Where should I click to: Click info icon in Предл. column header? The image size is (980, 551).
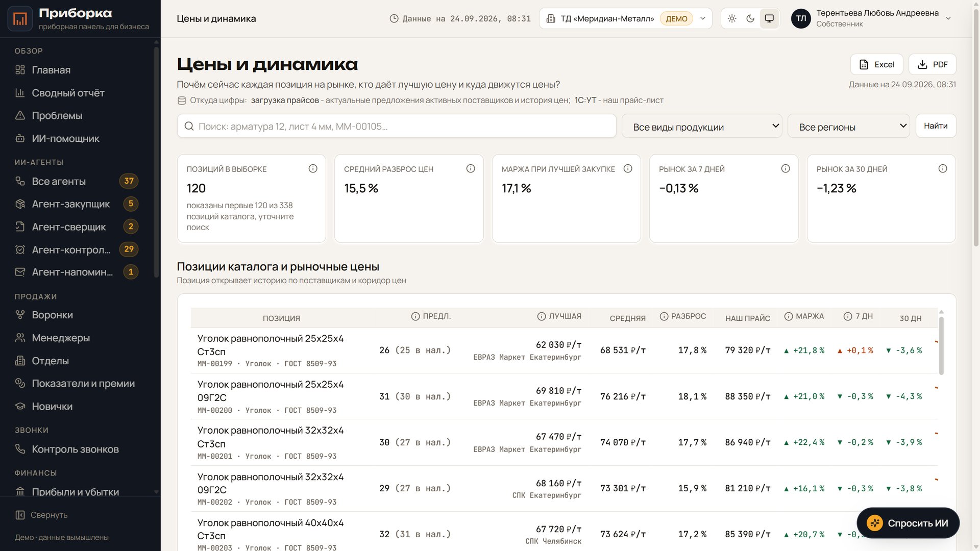[x=415, y=316]
